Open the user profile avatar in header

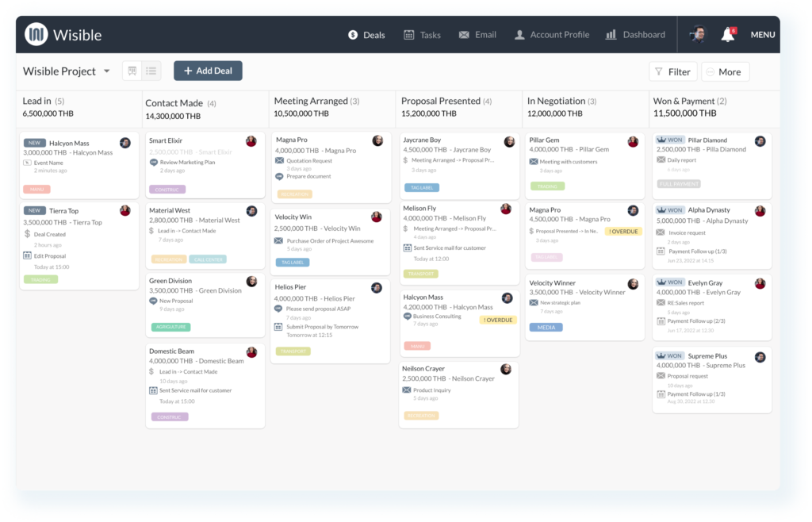pos(698,35)
